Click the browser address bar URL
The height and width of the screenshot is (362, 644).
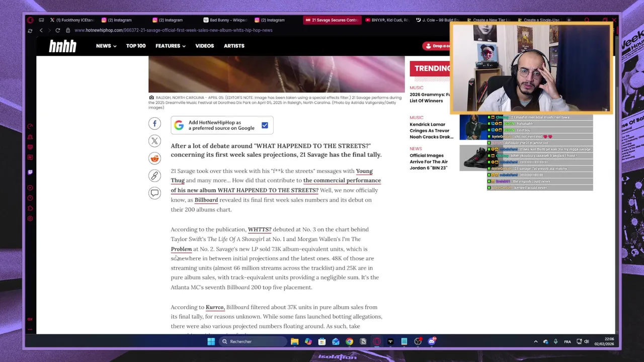coord(174,30)
